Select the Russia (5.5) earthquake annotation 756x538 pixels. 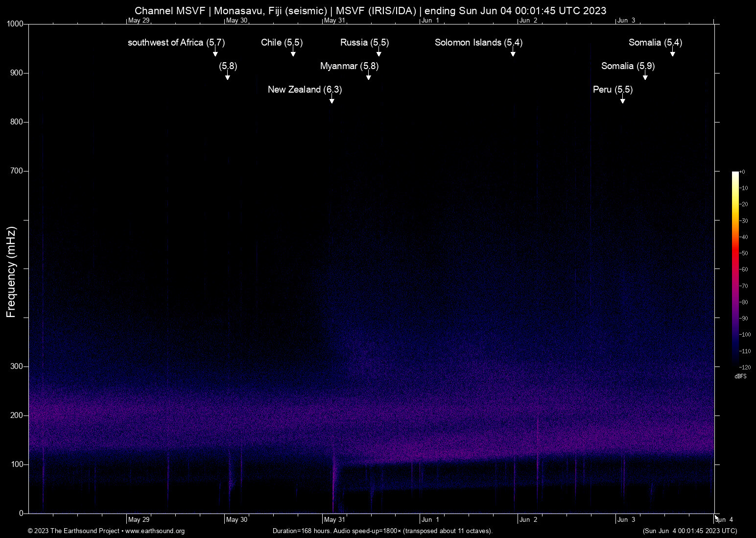tap(364, 43)
